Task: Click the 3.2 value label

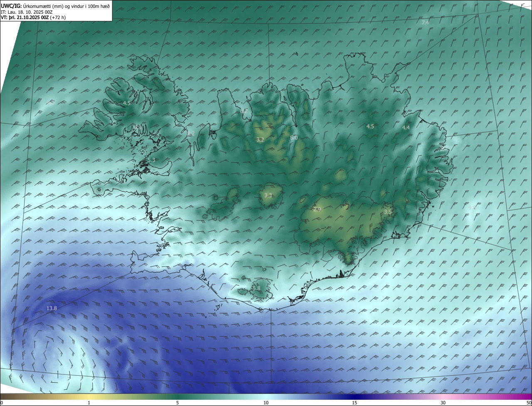Action: [x=260, y=139]
